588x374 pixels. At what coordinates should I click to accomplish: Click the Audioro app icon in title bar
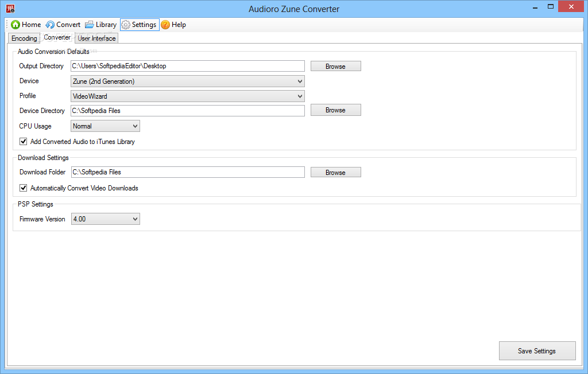pos(10,8)
